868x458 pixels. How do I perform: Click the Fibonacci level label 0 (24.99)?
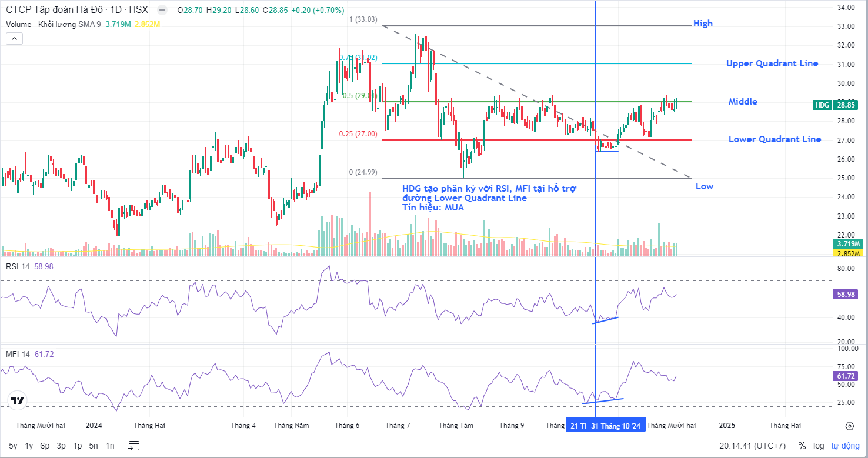tap(363, 172)
